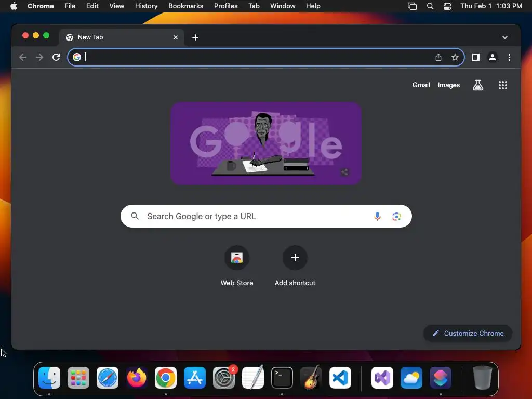532x399 pixels.
Task: Open Shortcuts app from the Dock
Action: click(x=441, y=378)
